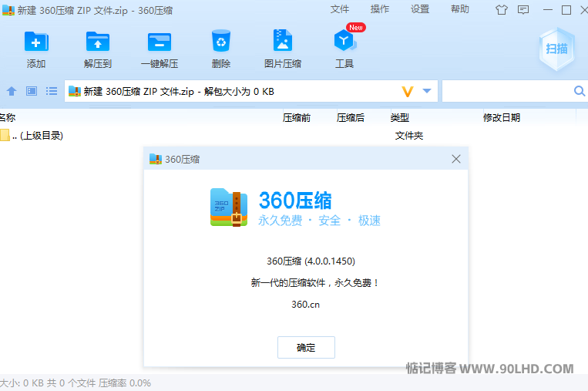Click the status bar file size summary
This screenshot has width=588, height=391.
pos(76,383)
